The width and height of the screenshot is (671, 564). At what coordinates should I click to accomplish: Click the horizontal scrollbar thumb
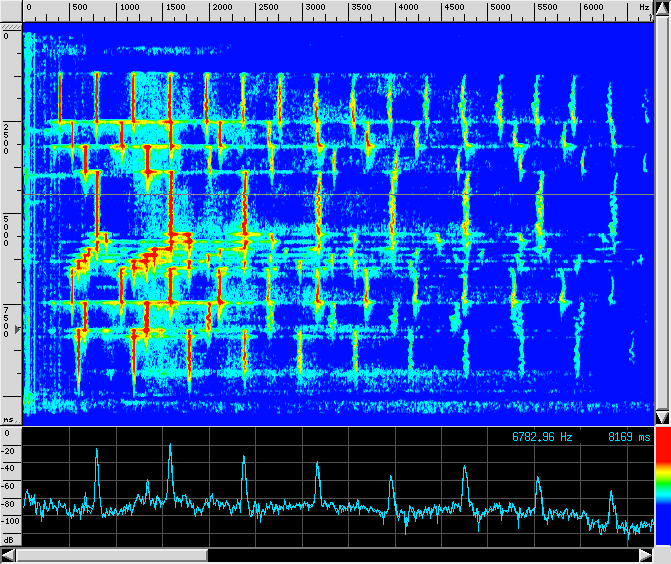coord(112,554)
